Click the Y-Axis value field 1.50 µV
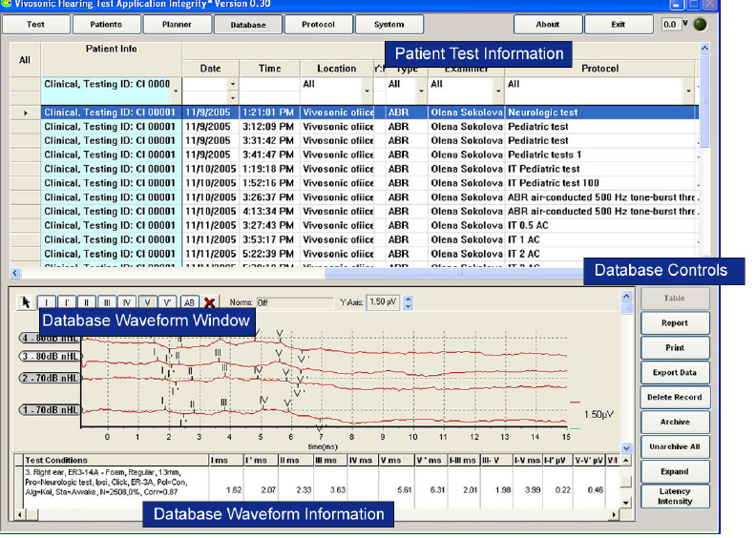Image resolution: width=756 pixels, height=538 pixels. (383, 302)
